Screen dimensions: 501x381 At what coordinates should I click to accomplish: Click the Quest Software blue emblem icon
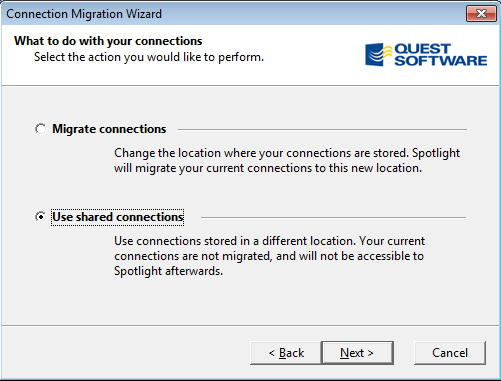pos(378,54)
